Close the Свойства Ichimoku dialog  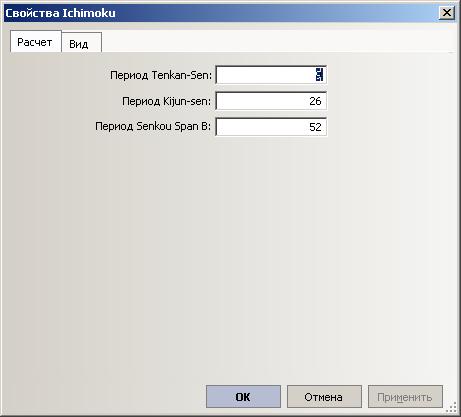447,13
